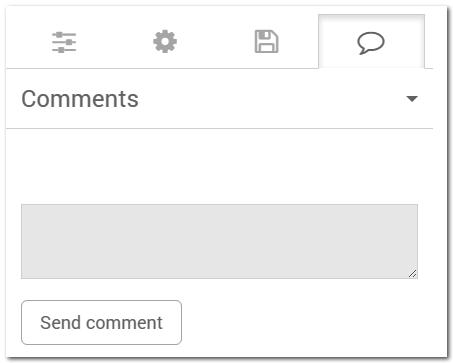Click the textarea resize handle corner
This screenshot has width=453, height=363.
[413, 273]
